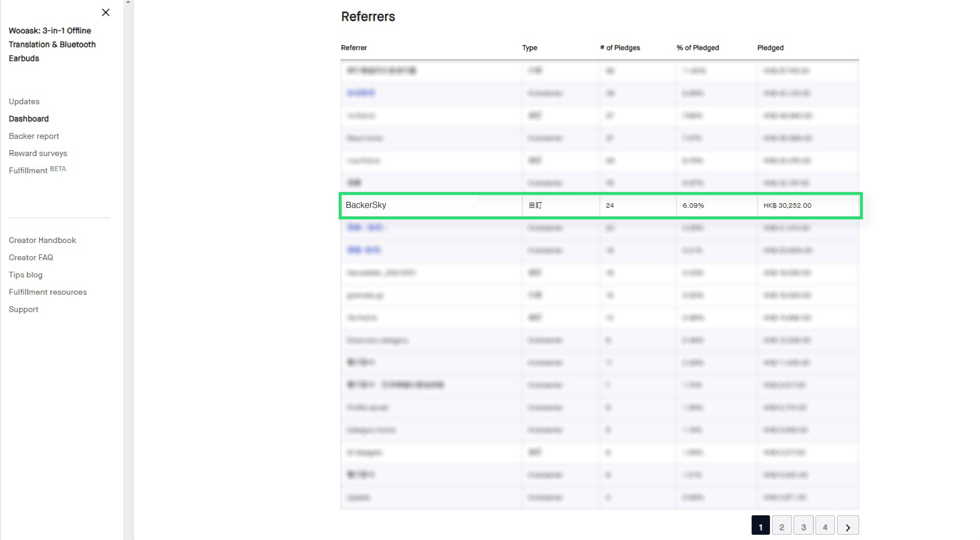The height and width of the screenshot is (540, 980).
Task: Click the Referrers section heading
Action: pos(368,16)
